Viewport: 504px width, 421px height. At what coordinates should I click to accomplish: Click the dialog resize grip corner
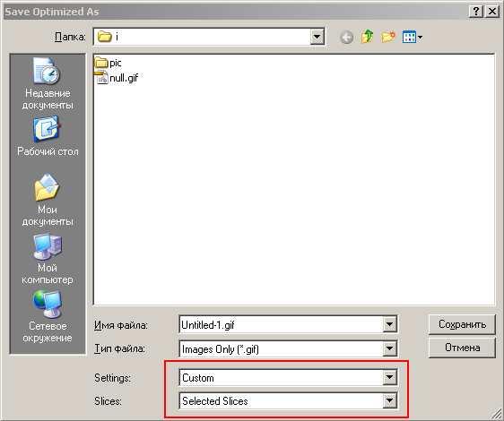pos(497,414)
